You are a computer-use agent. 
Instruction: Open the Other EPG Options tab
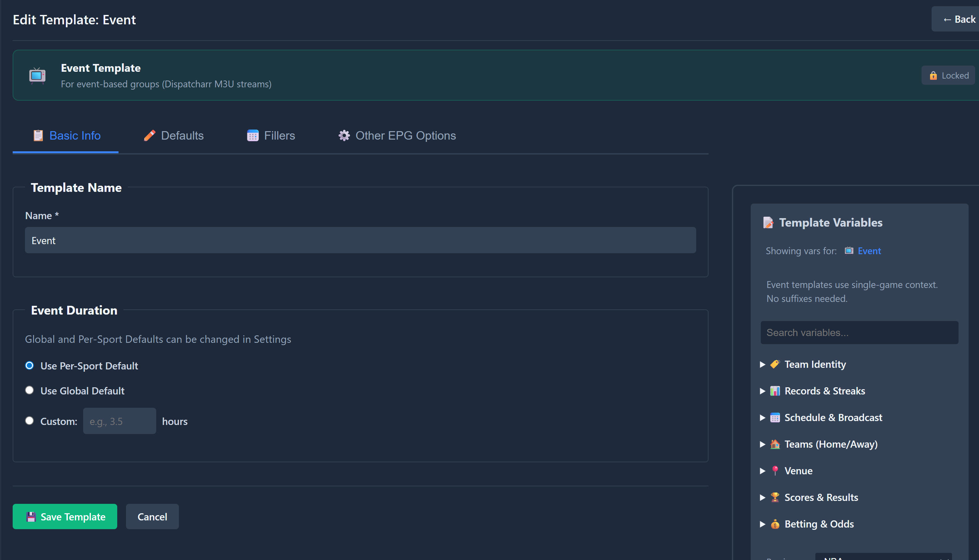tap(397, 136)
